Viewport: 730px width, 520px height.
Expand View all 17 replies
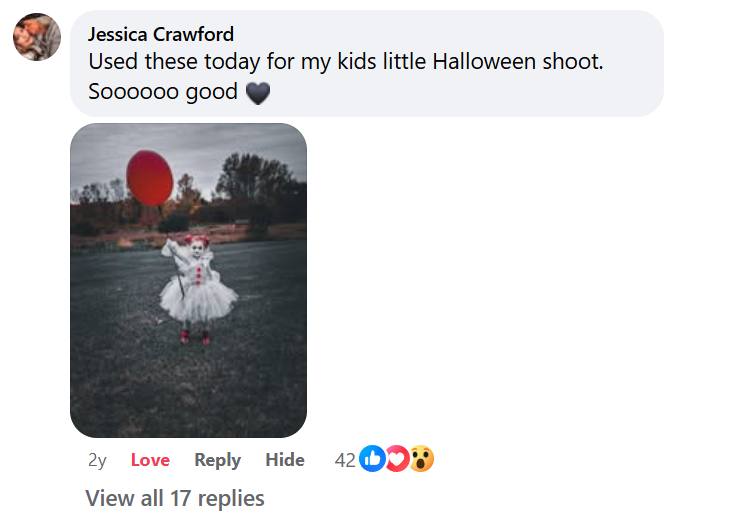click(x=175, y=498)
